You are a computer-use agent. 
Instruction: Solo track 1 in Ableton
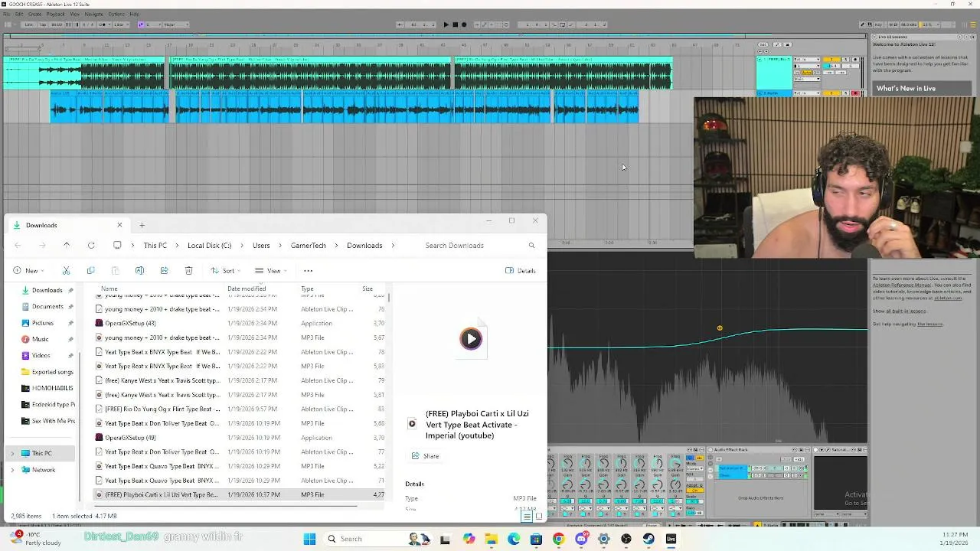[846, 60]
